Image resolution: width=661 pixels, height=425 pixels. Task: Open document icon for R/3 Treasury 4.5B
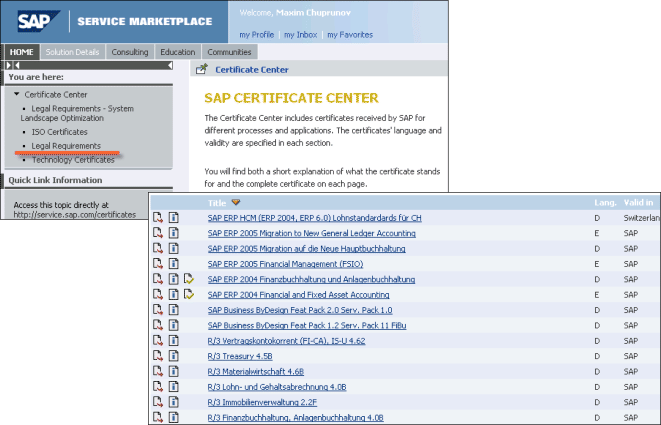click(158, 356)
